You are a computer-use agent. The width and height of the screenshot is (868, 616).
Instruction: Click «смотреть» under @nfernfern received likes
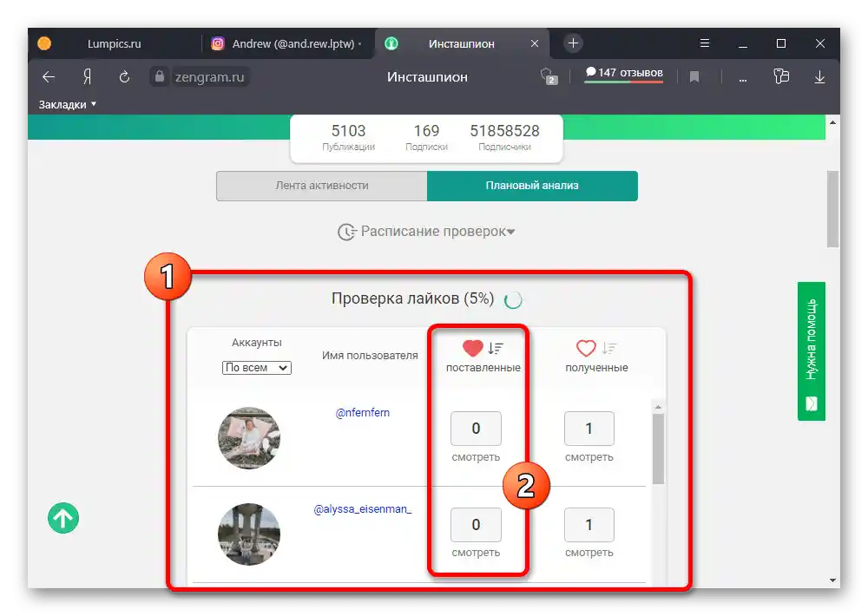(589, 457)
